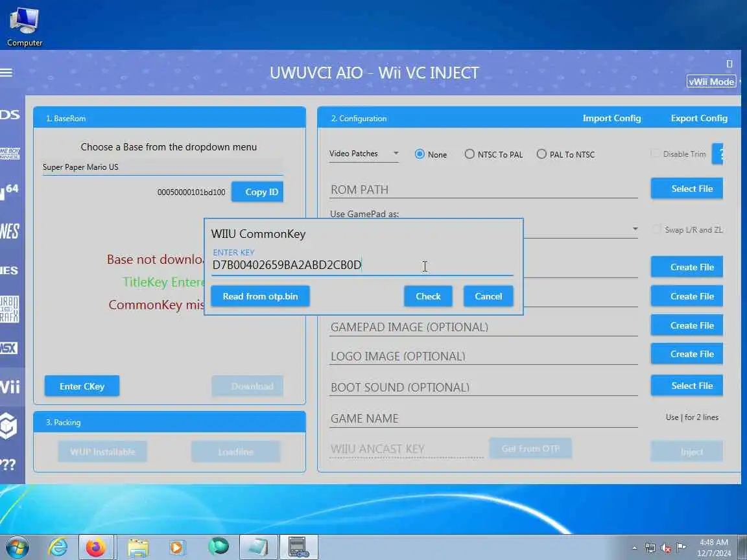Click the Enter CKey button
747x560 pixels.
82,386
